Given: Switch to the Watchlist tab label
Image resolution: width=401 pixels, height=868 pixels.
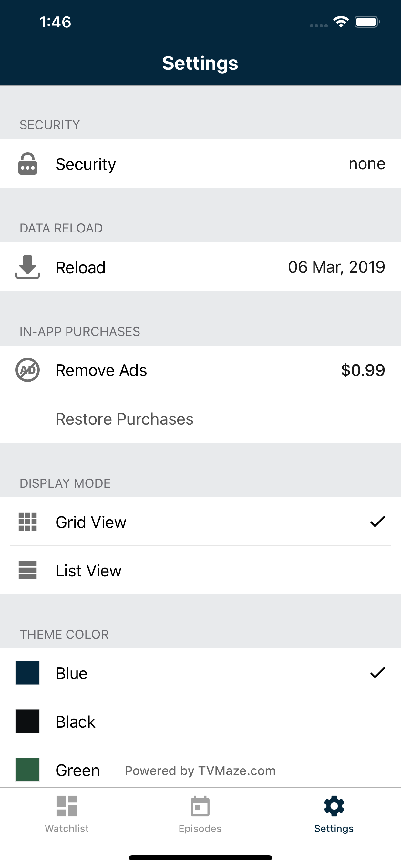Looking at the screenshot, I should tap(67, 828).
